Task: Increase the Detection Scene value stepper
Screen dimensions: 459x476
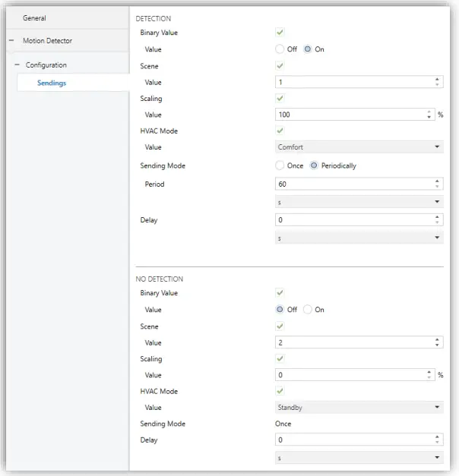Action: [x=438, y=79]
